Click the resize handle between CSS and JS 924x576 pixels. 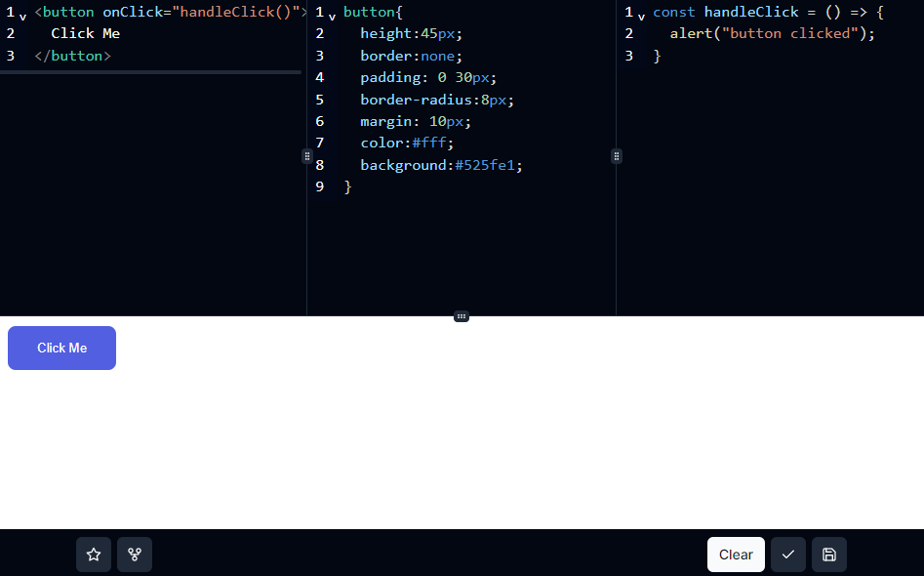click(617, 156)
